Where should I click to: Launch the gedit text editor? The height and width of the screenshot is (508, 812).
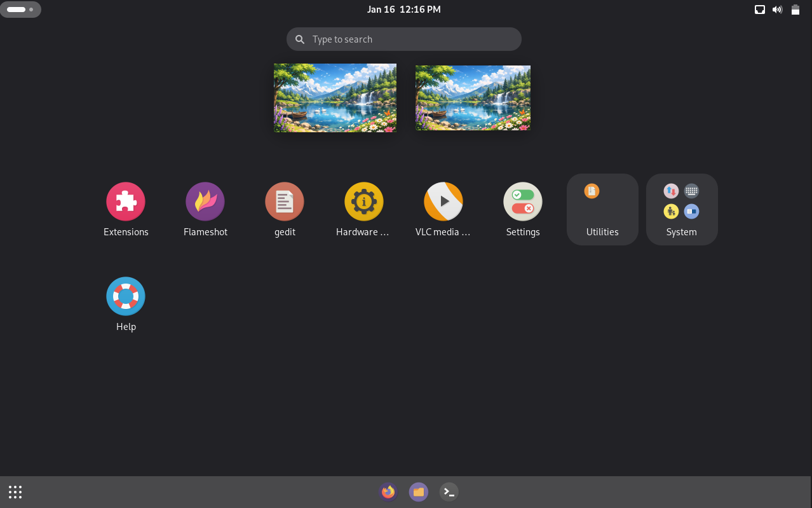[x=285, y=201]
